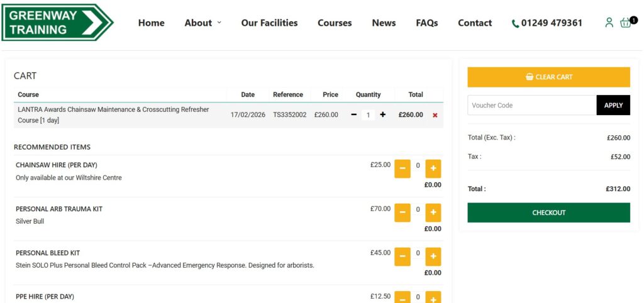This screenshot has height=303, width=644.
Task: Add a Personal Bleed Kit with plus
Action: [x=433, y=256]
